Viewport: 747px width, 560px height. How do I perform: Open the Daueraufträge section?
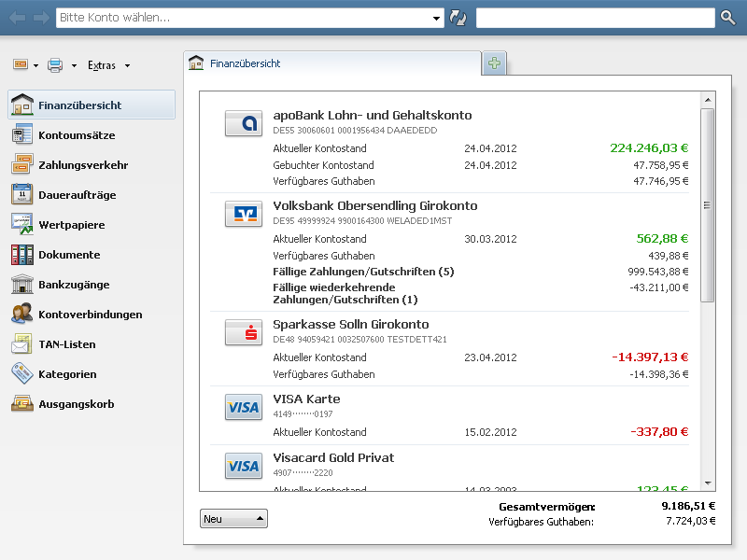click(x=75, y=194)
